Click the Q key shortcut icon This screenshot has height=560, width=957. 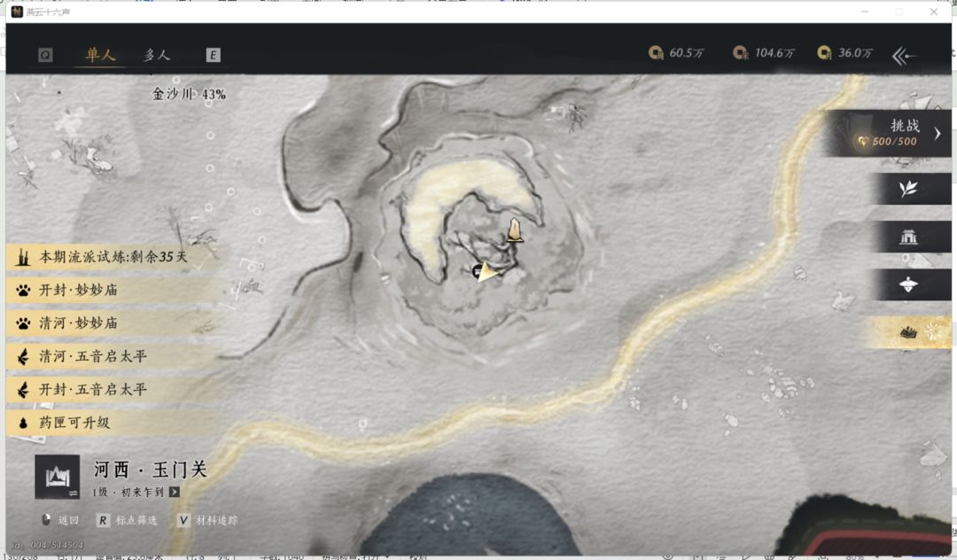coord(45,55)
